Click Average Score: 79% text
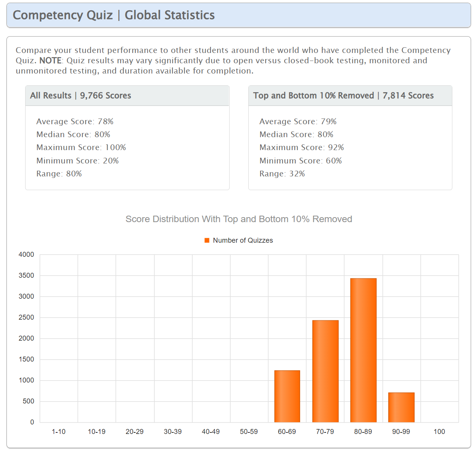 click(x=298, y=122)
